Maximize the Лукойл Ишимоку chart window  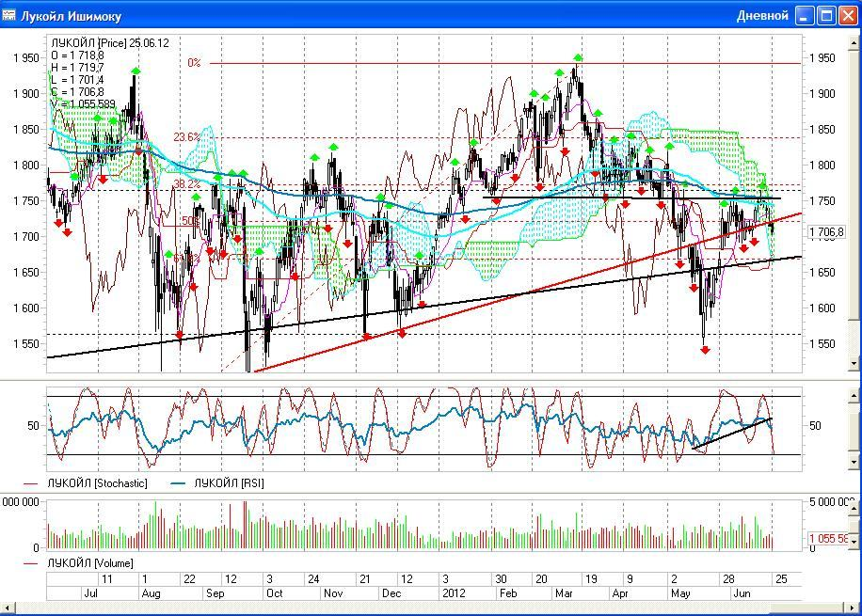coord(826,15)
